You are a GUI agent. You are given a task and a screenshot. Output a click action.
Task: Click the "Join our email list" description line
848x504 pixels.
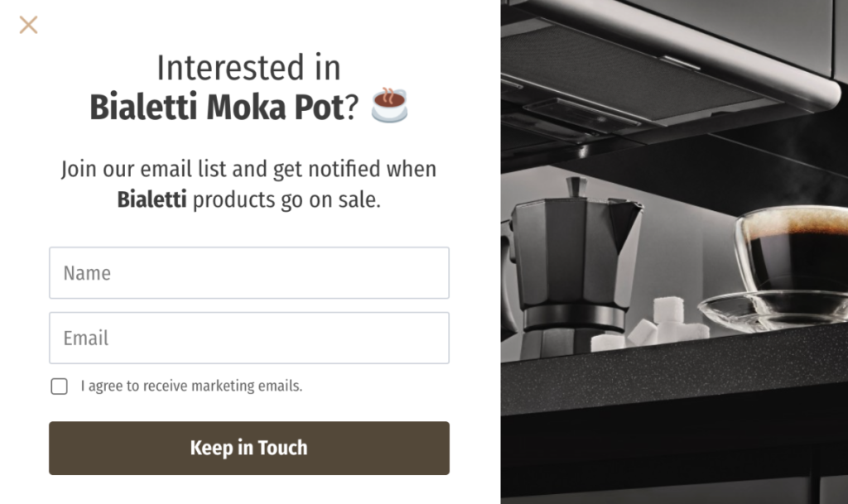(x=248, y=170)
